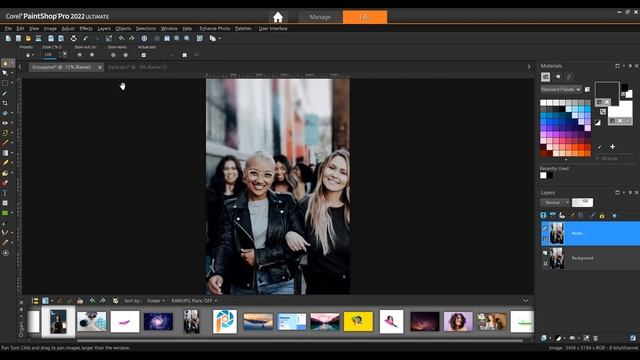640x360 pixels.
Task: Open the image information toolbar icon
Action: click(144, 38)
